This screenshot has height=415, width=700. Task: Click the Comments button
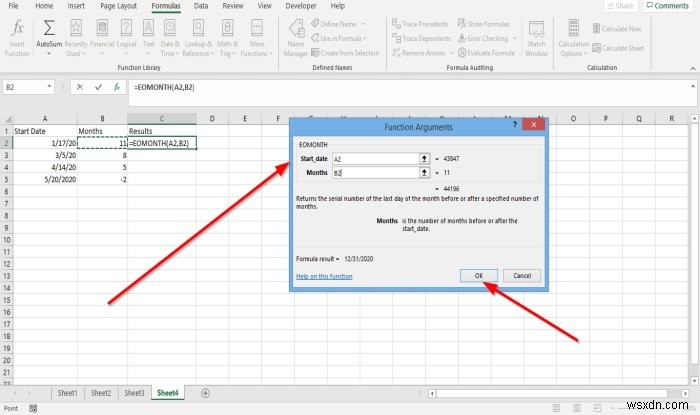tap(668, 6)
